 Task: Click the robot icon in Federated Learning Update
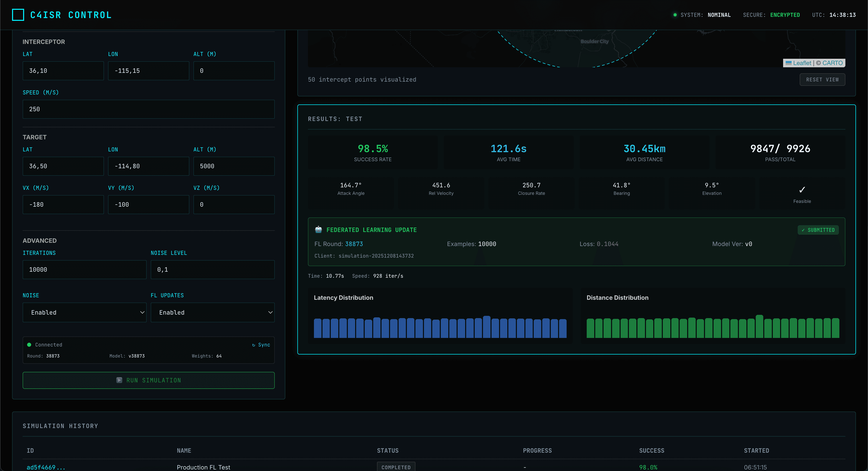(x=318, y=229)
